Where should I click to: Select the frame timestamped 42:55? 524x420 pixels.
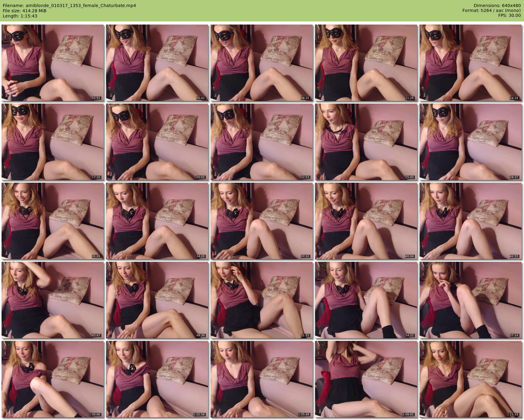click(471, 221)
